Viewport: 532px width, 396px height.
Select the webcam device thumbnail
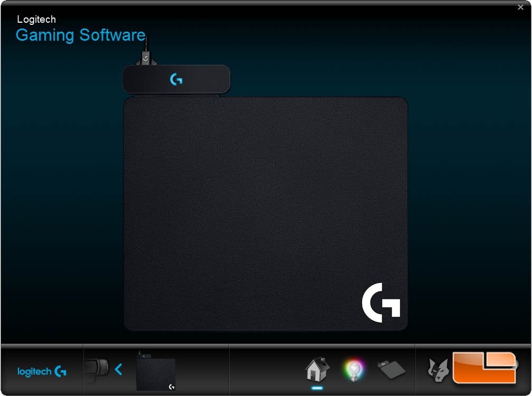pyautogui.click(x=96, y=369)
